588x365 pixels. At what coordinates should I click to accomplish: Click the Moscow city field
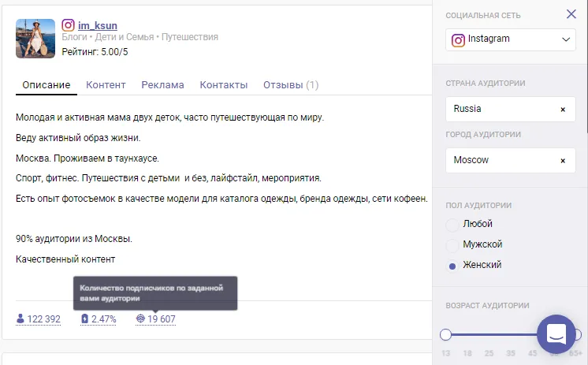point(511,161)
